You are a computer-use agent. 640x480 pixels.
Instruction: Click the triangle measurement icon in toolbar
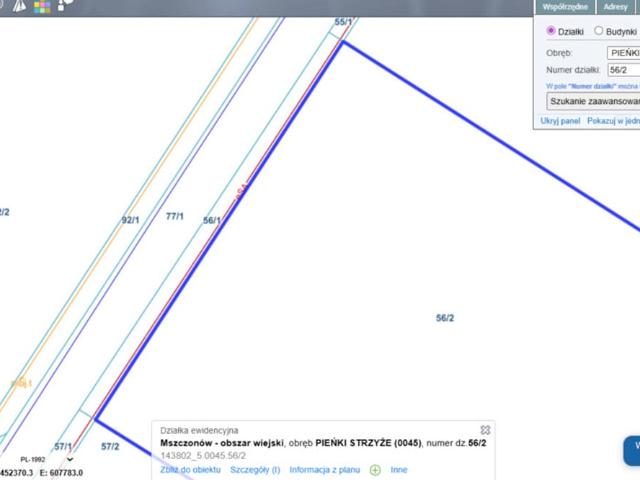[20, 6]
